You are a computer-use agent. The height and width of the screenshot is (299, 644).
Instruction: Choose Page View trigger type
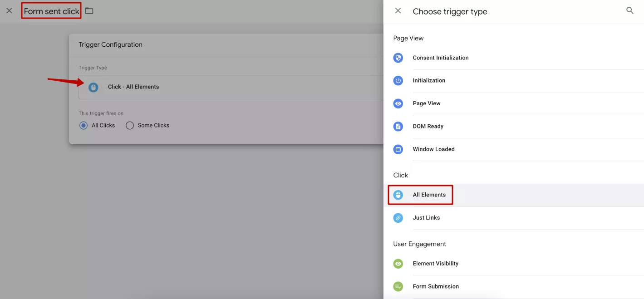pos(514,103)
